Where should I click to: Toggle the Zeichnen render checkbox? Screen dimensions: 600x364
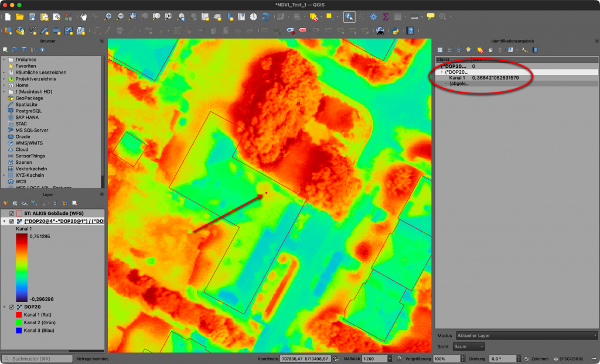(x=527, y=358)
